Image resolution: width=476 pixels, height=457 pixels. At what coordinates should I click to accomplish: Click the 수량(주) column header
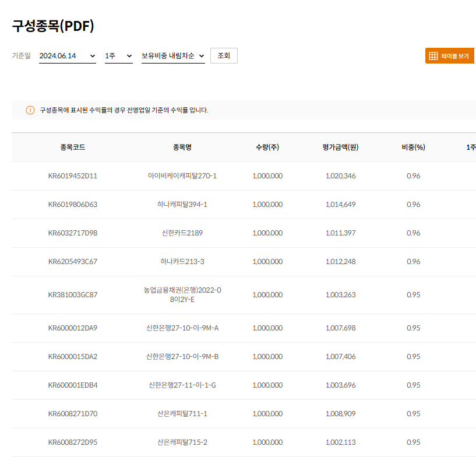coord(267,147)
